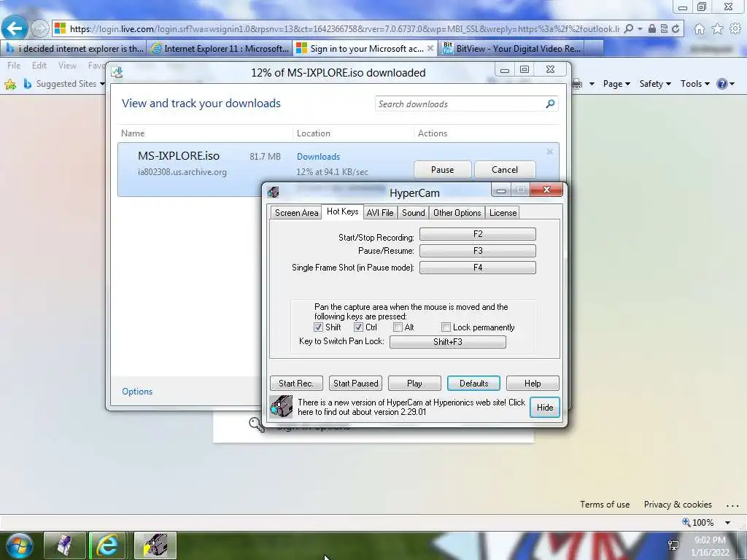Viewport: 747px width, 560px height.
Task: Open HyperCam taskbar icon
Action: pyautogui.click(x=155, y=545)
